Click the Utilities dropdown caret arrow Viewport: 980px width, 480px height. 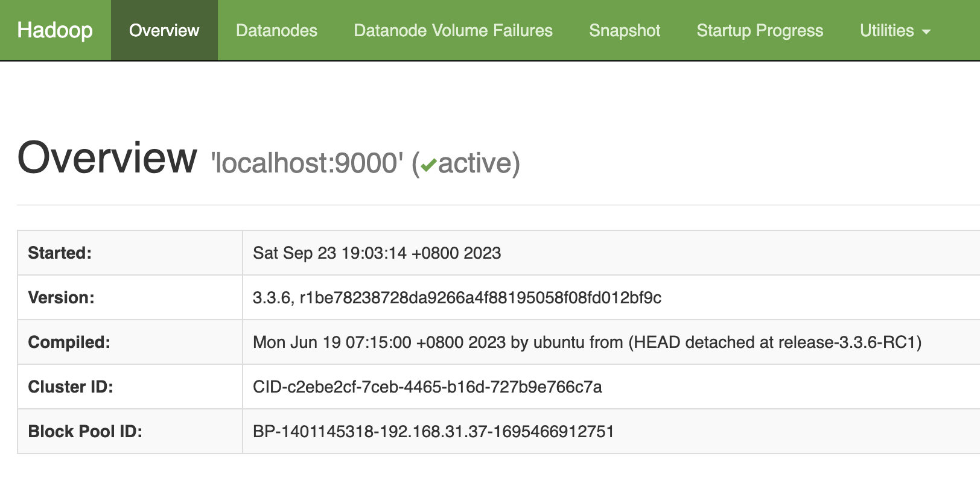point(926,32)
